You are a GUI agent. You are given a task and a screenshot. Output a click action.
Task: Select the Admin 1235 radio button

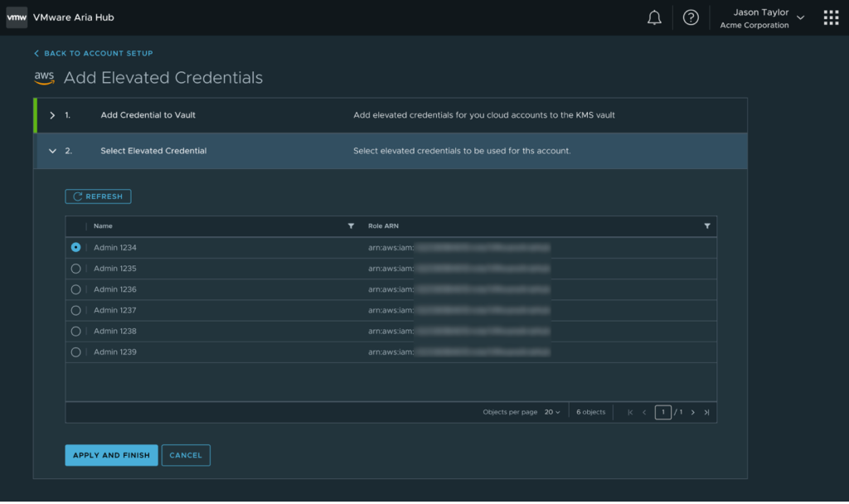tap(76, 269)
